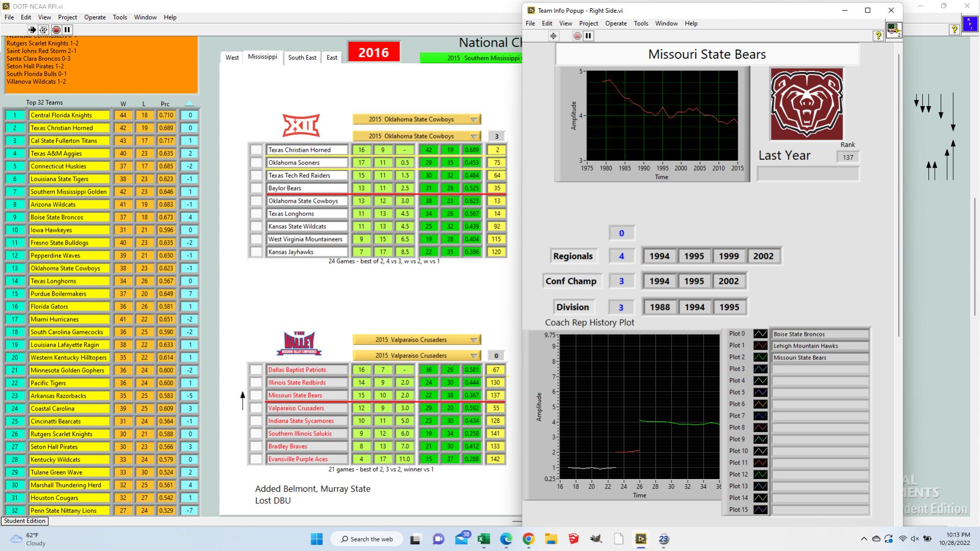980x551 pixels.
Task: Click the Run arrow in the Team Info Popup toolbar
Action: (553, 36)
